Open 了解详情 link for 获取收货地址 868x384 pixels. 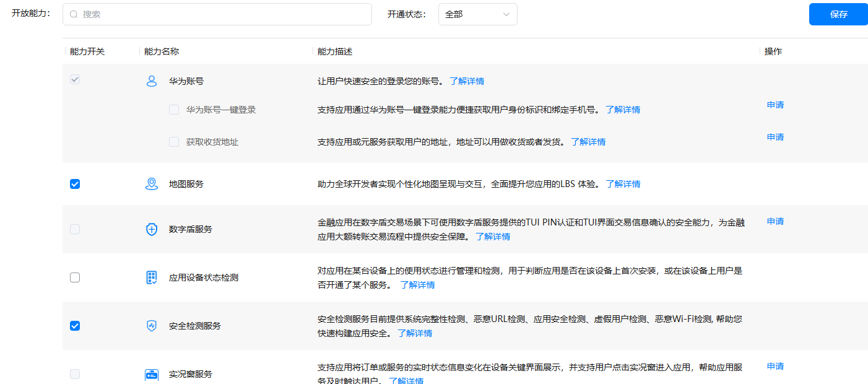tap(588, 142)
